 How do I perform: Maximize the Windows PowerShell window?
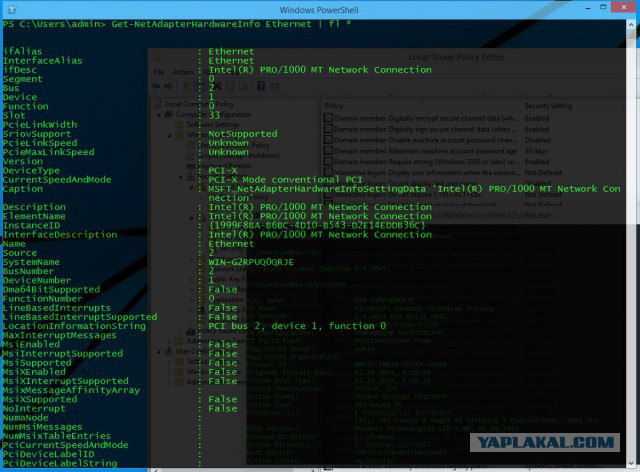[603, 7]
